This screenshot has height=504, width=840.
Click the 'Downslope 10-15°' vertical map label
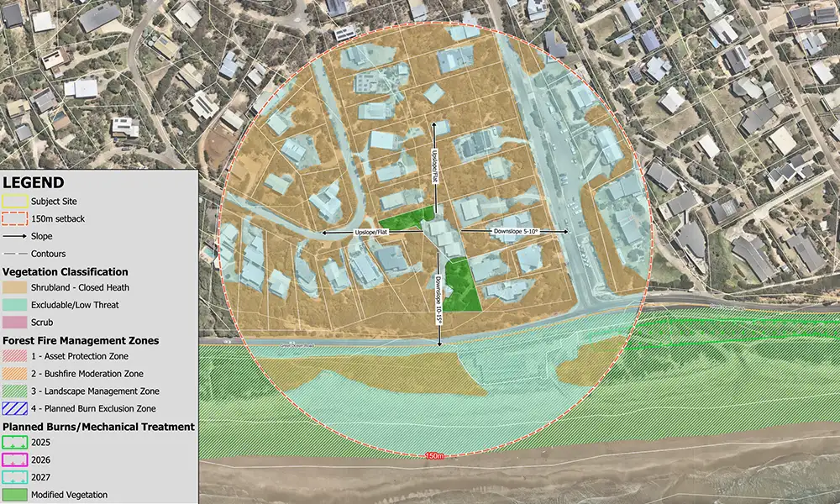coord(438,300)
